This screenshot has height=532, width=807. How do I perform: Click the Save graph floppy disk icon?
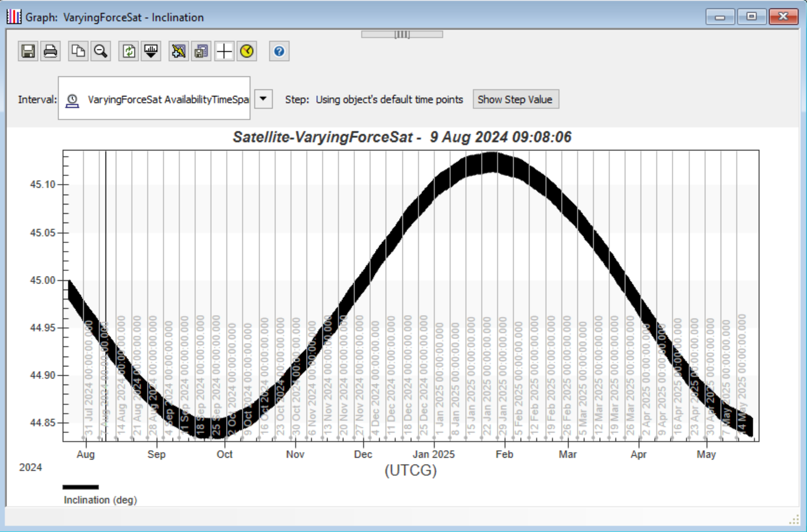click(x=28, y=51)
